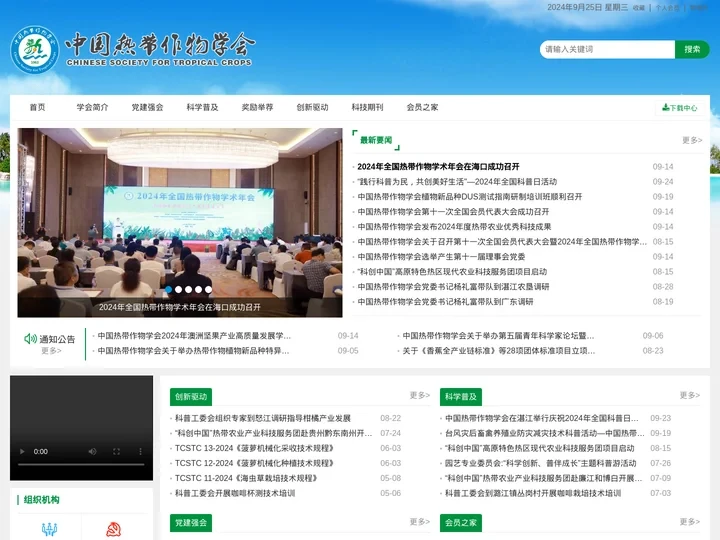Select the green 会员之家 section tab
The height and width of the screenshot is (540, 720).
tap(461, 523)
